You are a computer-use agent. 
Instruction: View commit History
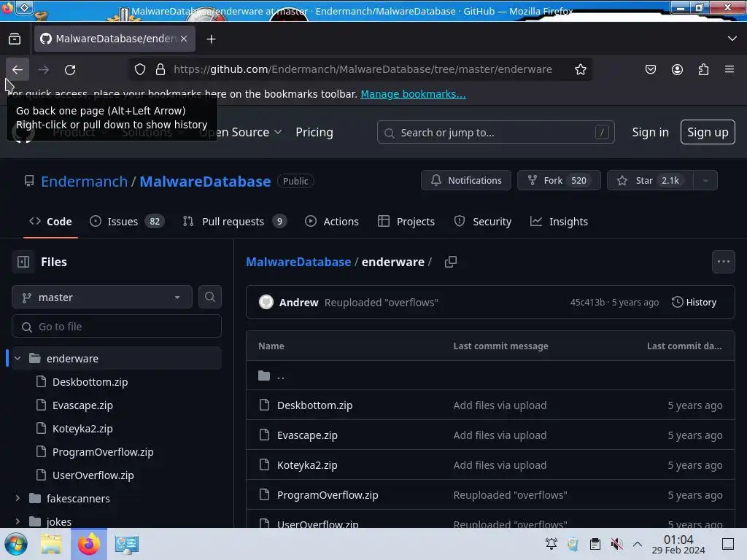click(x=694, y=303)
